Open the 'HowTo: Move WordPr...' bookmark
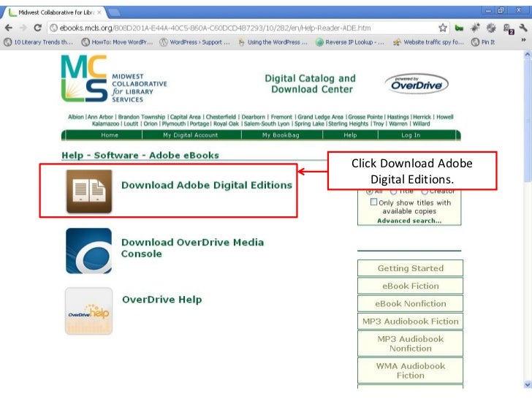The width and height of the screenshot is (532, 399). point(118,42)
